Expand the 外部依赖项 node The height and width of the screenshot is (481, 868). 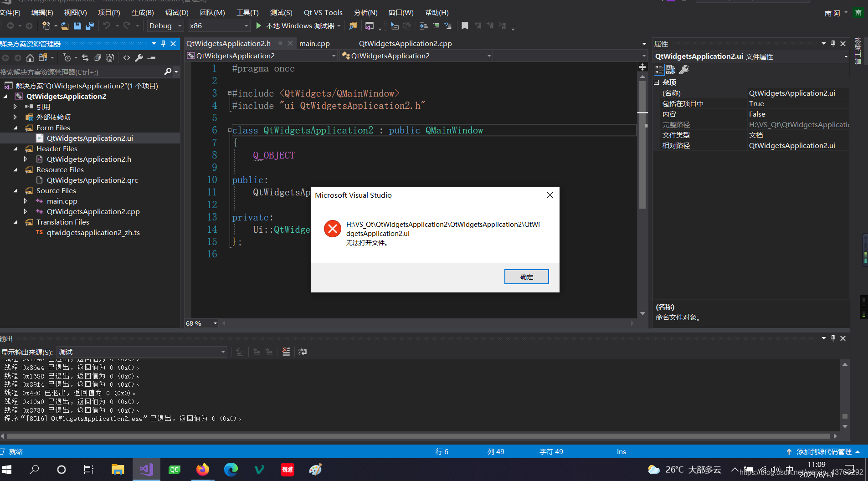coord(15,117)
